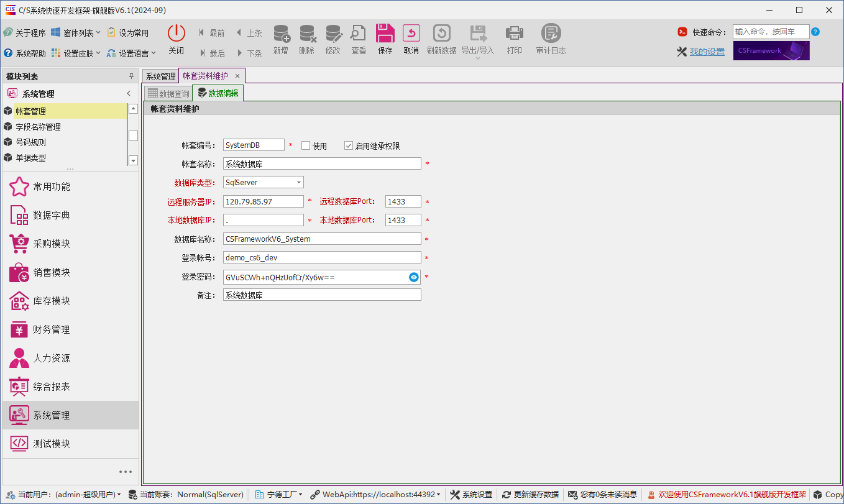Toggle the 使用 checkbox
The height and width of the screenshot is (504, 844).
306,145
